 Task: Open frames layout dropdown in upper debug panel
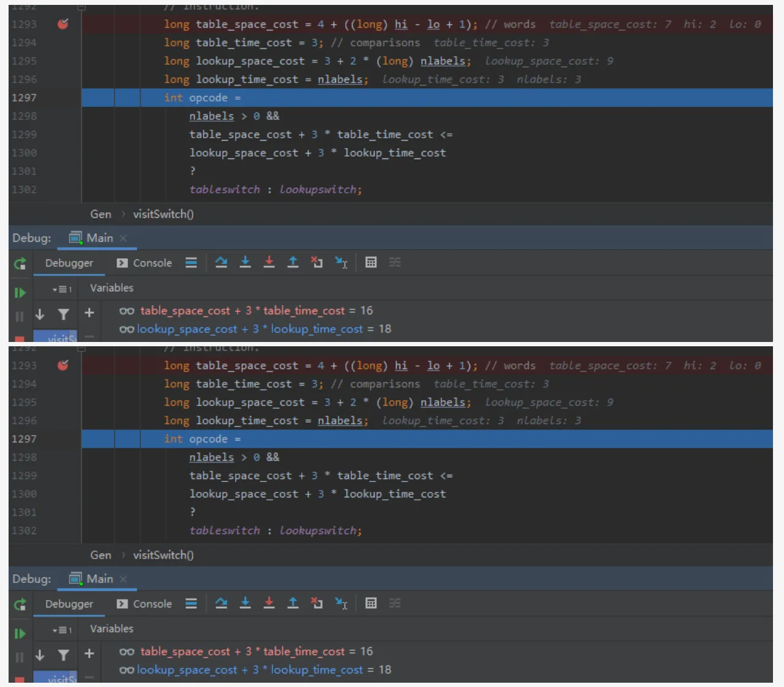pyautogui.click(x=62, y=289)
